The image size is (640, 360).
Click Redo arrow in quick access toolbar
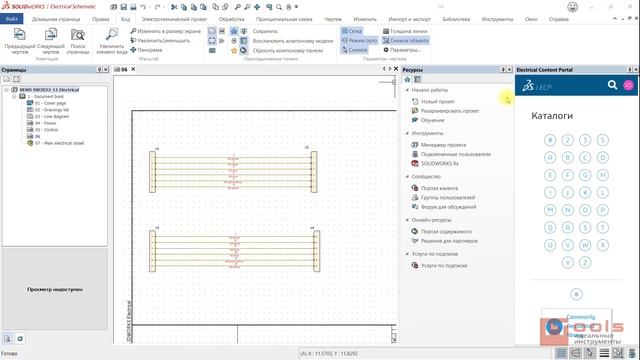[x=158, y=7]
